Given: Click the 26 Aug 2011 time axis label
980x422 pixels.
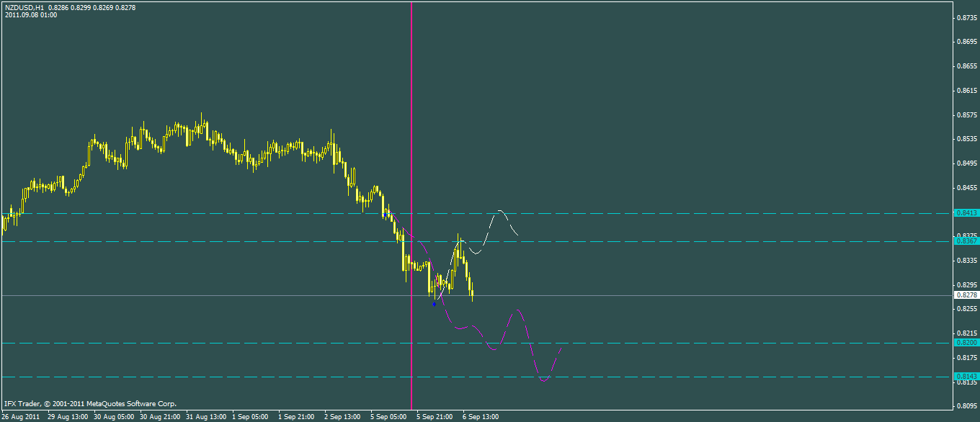Looking at the screenshot, I should point(21,417).
